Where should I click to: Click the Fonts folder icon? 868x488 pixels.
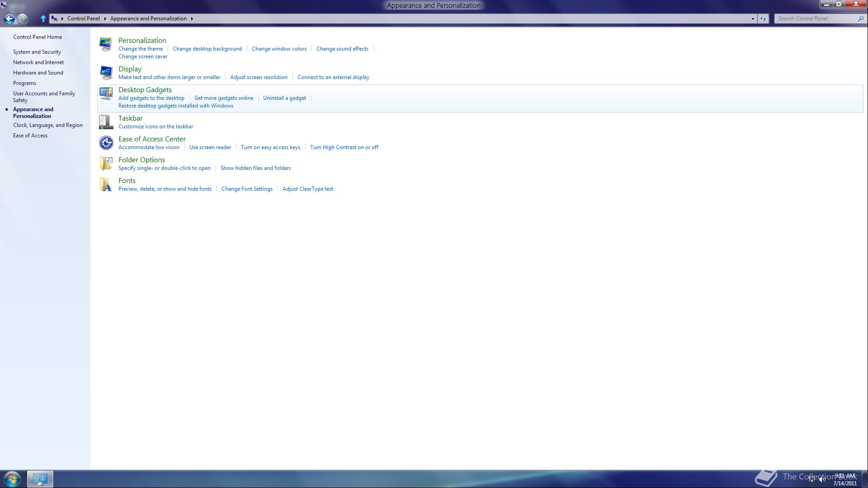pos(106,184)
